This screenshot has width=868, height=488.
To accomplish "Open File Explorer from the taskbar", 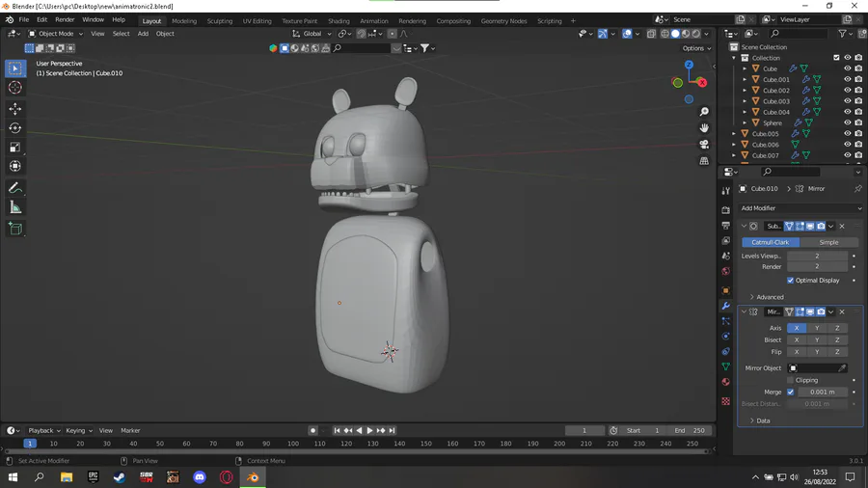I will pos(66,477).
